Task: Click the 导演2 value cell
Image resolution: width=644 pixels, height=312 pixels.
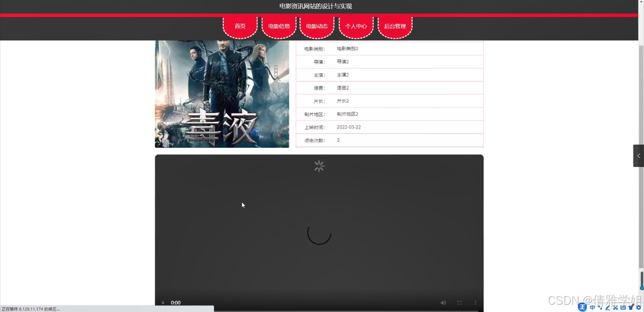Action: coord(343,62)
